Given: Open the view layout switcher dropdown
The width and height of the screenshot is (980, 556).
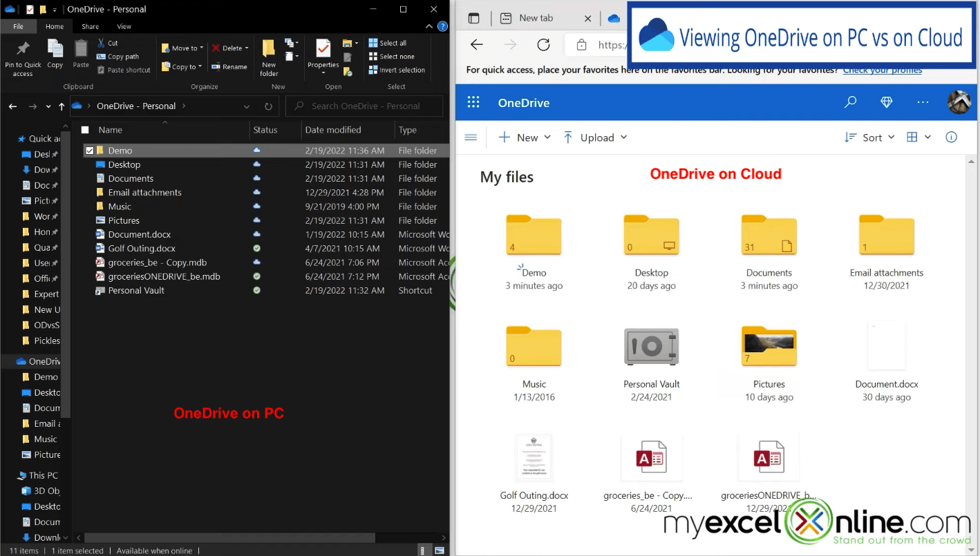Looking at the screenshot, I should pyautogui.click(x=919, y=137).
